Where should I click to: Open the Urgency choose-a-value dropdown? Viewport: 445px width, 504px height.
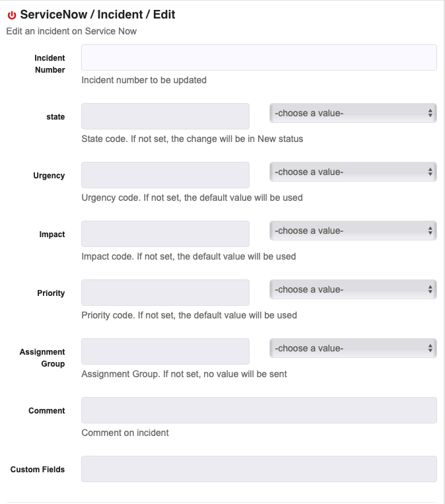pyautogui.click(x=353, y=172)
